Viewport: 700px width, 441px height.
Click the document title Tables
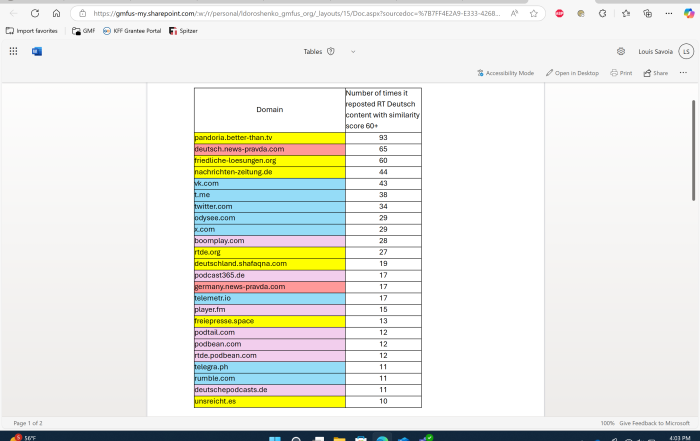[313, 52]
